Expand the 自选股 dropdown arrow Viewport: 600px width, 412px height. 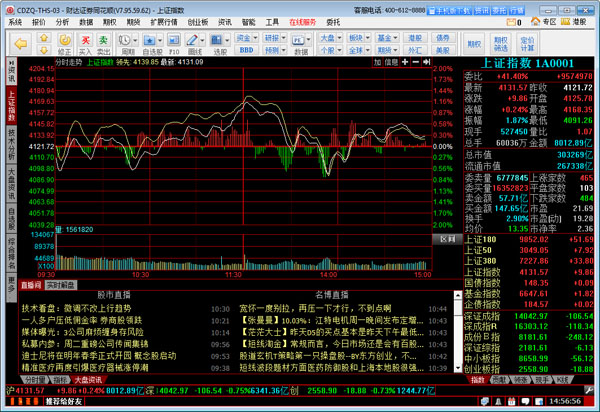[x=160, y=40]
